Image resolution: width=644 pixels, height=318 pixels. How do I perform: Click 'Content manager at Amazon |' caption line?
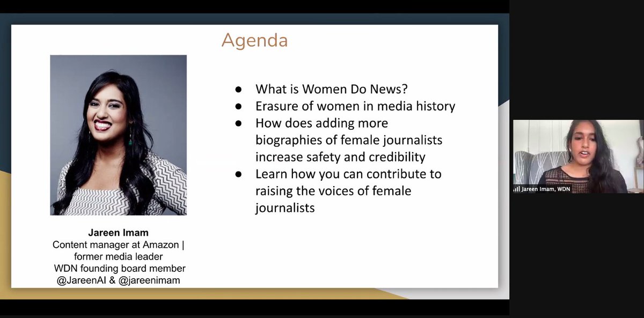[118, 245]
